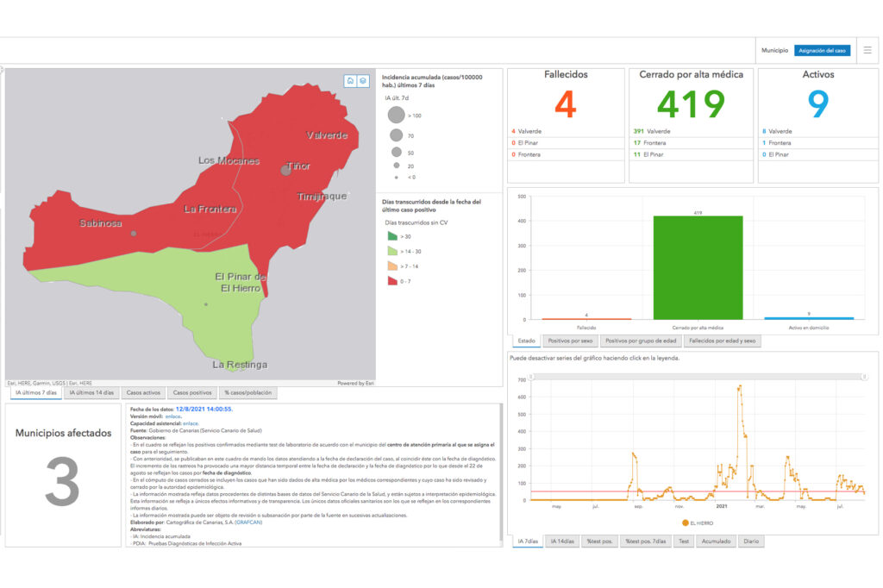Select the Asignación del caso button
The image size is (883, 588).
[821, 51]
